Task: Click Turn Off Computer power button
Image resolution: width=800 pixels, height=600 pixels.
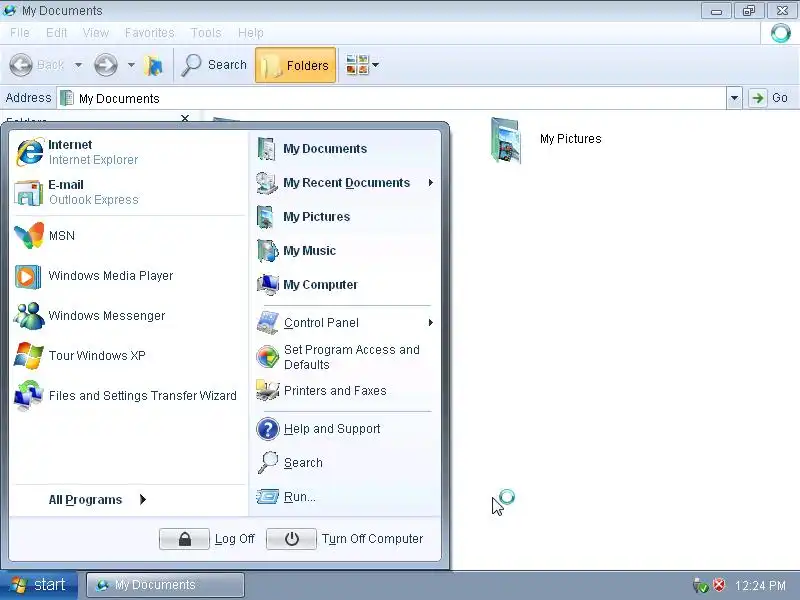Action: [291, 539]
